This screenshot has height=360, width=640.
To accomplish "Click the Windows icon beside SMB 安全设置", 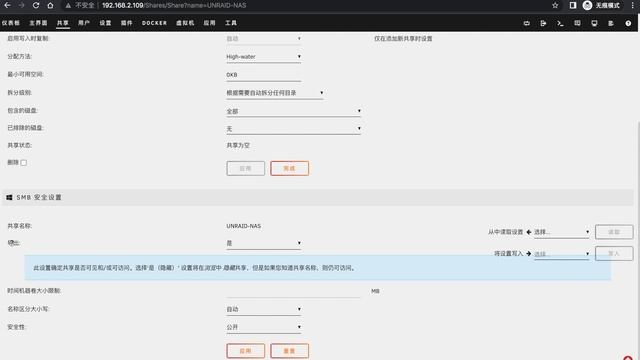I will (9, 198).
